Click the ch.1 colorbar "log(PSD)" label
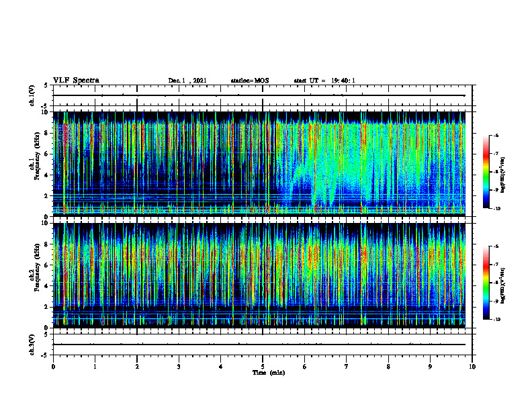 [x=503, y=175]
